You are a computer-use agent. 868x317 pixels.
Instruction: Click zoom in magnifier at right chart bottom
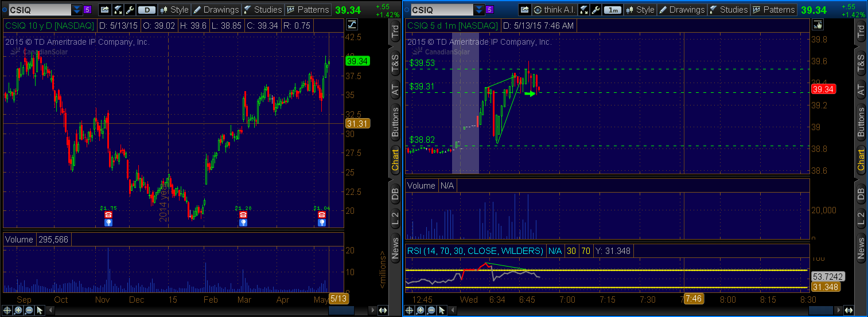pyautogui.click(x=421, y=310)
